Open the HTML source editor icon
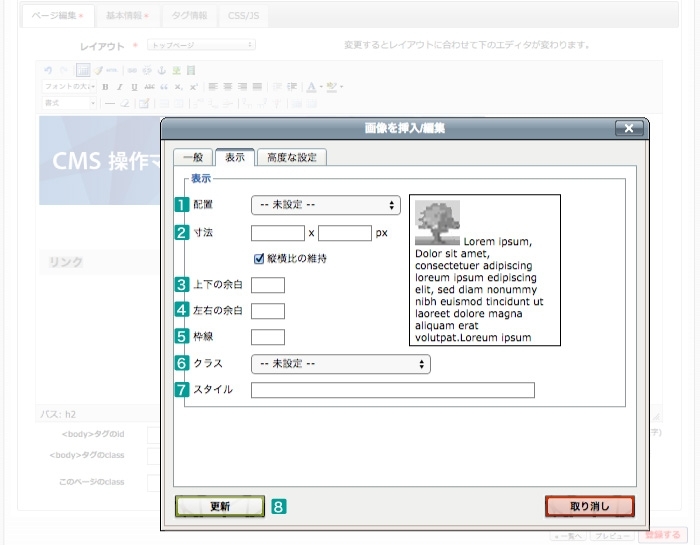The image size is (700, 545). tap(112, 70)
